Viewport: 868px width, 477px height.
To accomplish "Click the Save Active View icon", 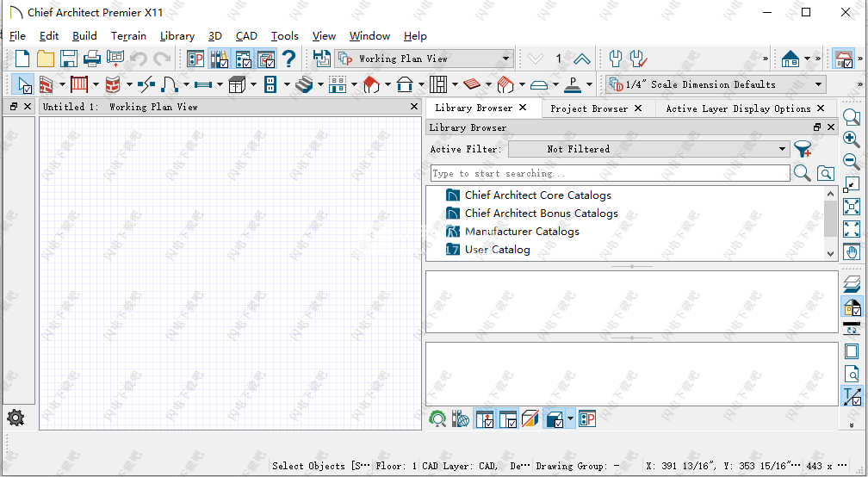I will pos(321,59).
